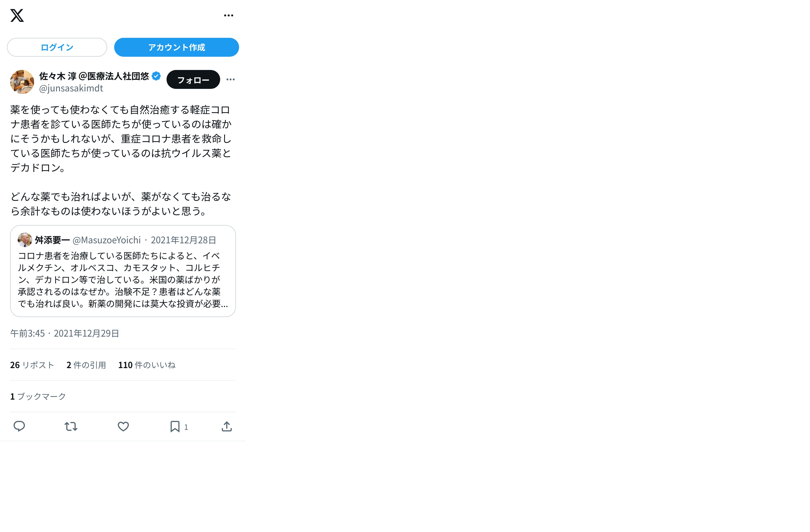
Task: Open the quoted 舛添要一 tweet card
Action: tap(123, 271)
